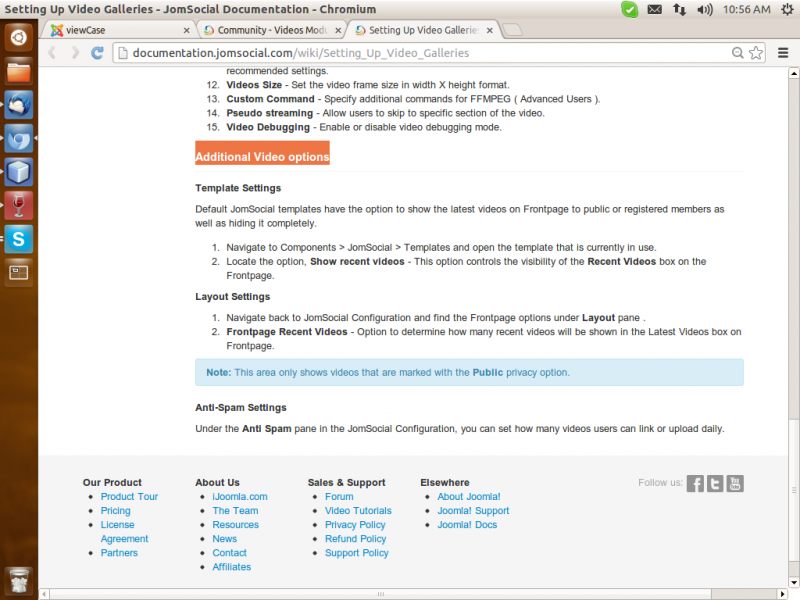Image resolution: width=800 pixels, height=600 pixels.
Task: Open the network connections indicator
Action: pos(679,9)
